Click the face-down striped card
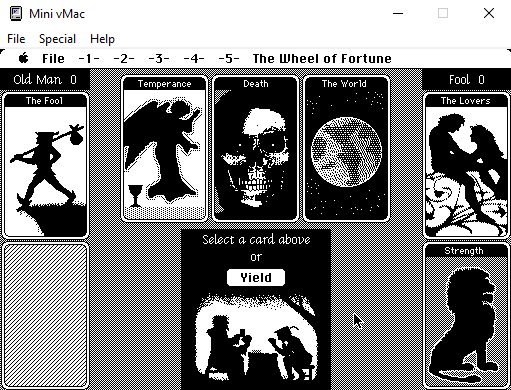Image resolution: width=511 pixels, height=390 pixels. point(45,316)
